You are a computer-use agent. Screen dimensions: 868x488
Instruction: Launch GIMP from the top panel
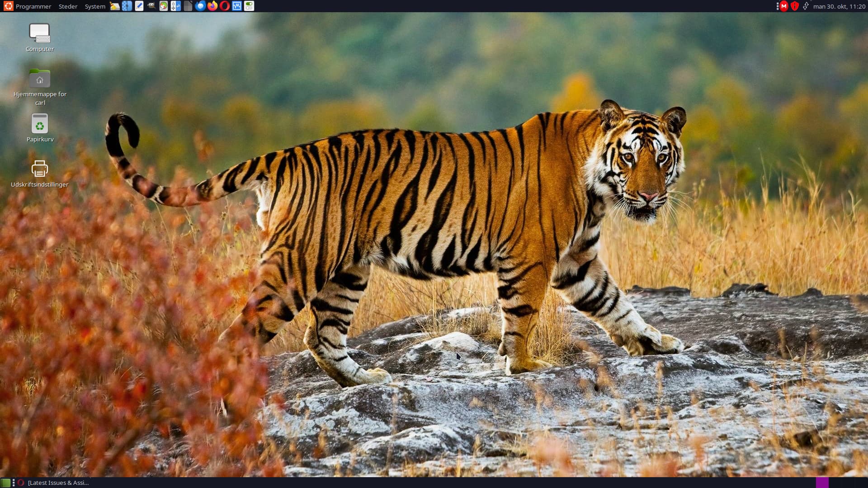point(151,6)
